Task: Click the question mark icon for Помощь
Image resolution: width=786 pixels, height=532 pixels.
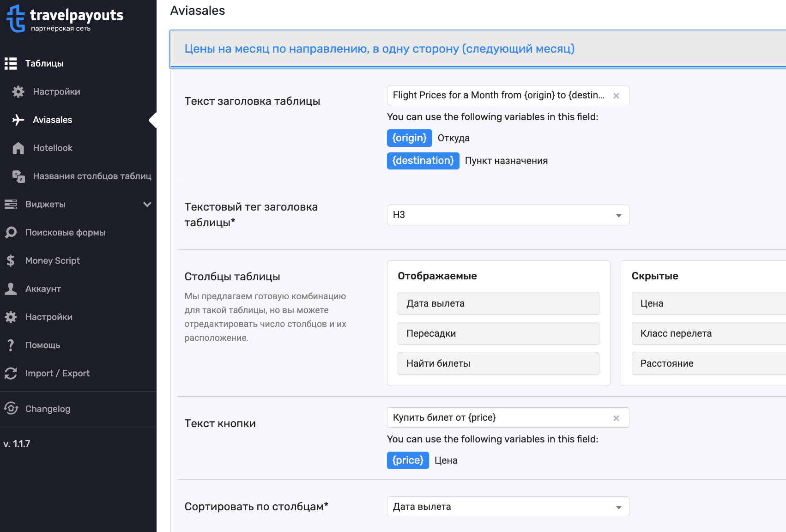Action: (x=11, y=345)
